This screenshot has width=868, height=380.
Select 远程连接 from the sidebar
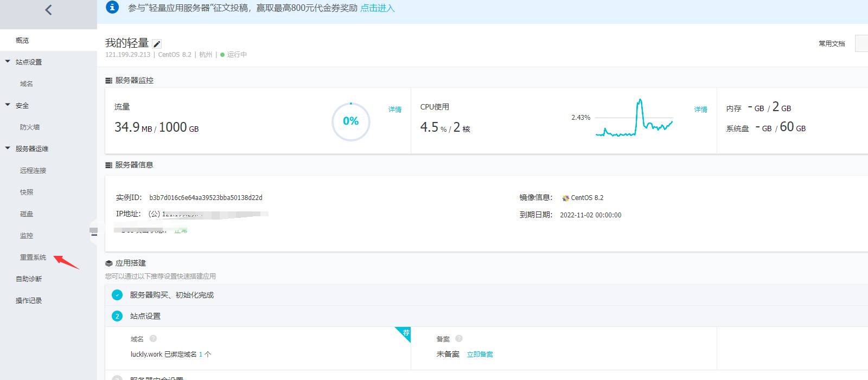[33, 171]
